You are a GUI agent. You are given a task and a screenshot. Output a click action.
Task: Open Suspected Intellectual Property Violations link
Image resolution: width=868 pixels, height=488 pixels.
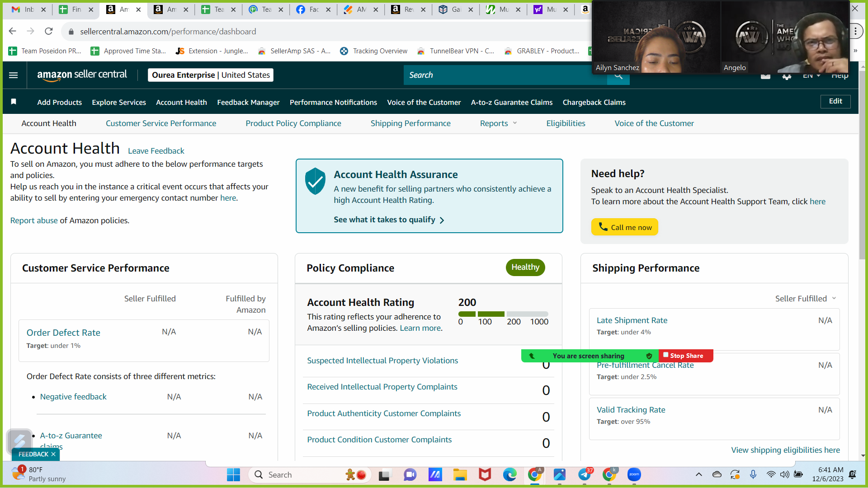tap(382, 361)
